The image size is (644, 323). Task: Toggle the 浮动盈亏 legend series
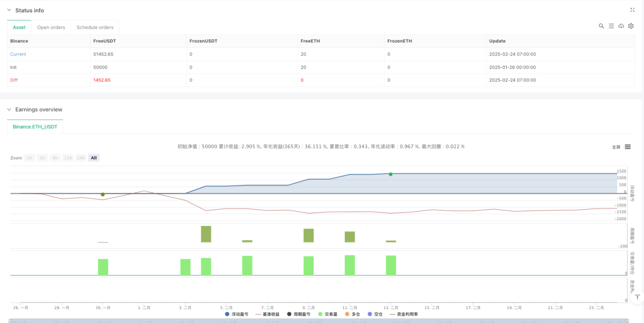(237, 314)
